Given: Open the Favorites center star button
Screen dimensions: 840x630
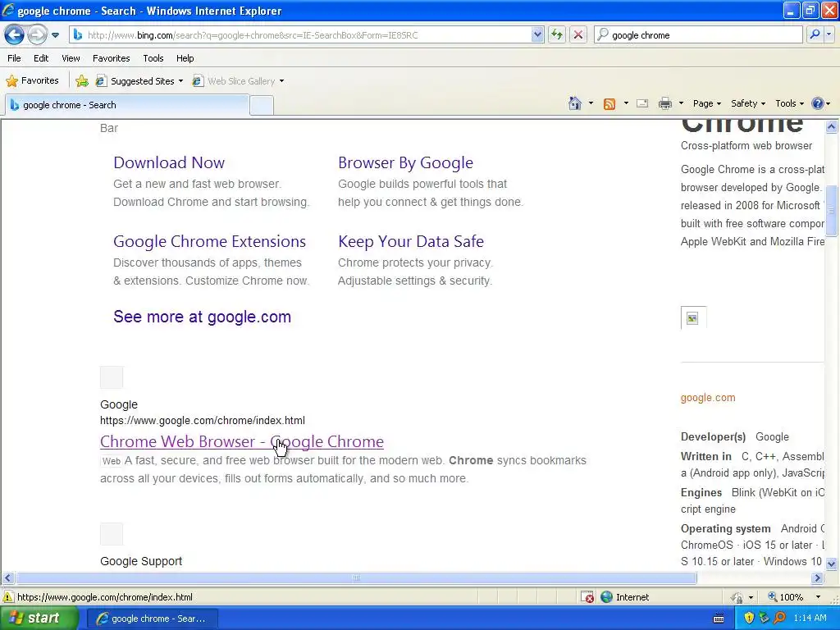Looking at the screenshot, I should pos(32,81).
